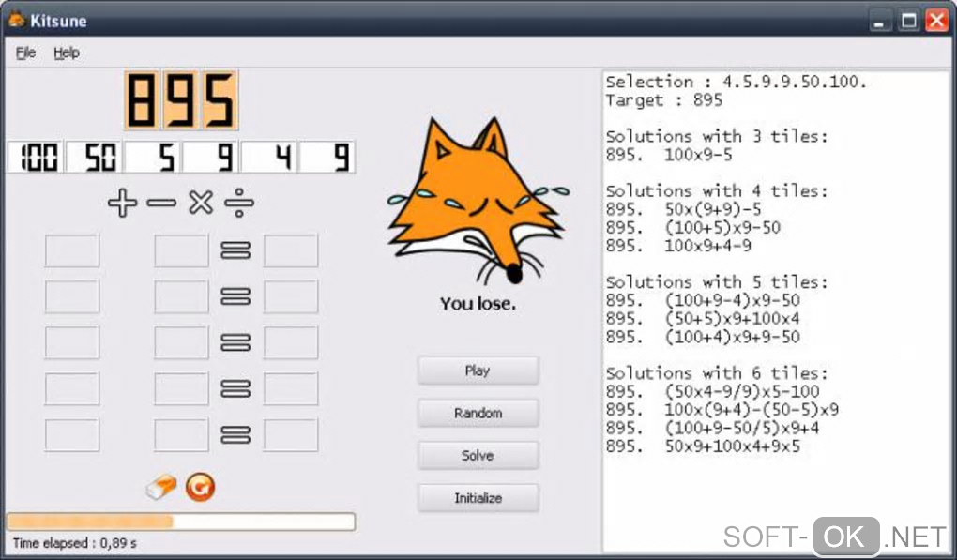Click the solution text '(100+9-50/5)x9+4'

(742, 428)
